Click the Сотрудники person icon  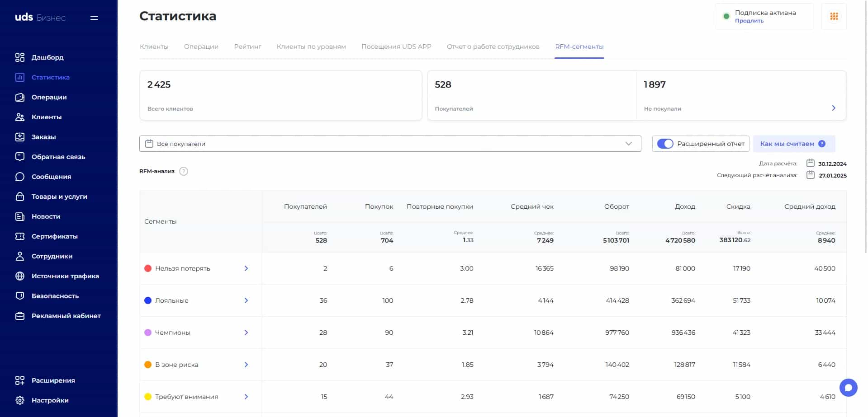tap(20, 256)
